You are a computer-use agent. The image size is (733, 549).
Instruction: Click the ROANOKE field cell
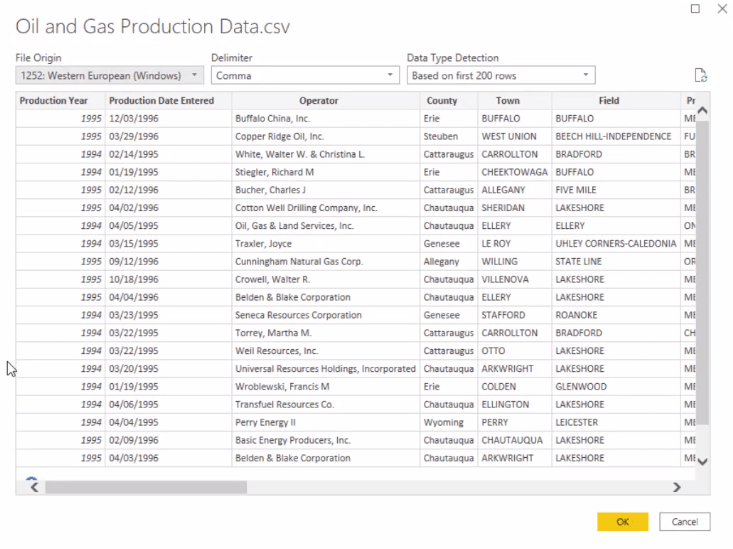616,315
